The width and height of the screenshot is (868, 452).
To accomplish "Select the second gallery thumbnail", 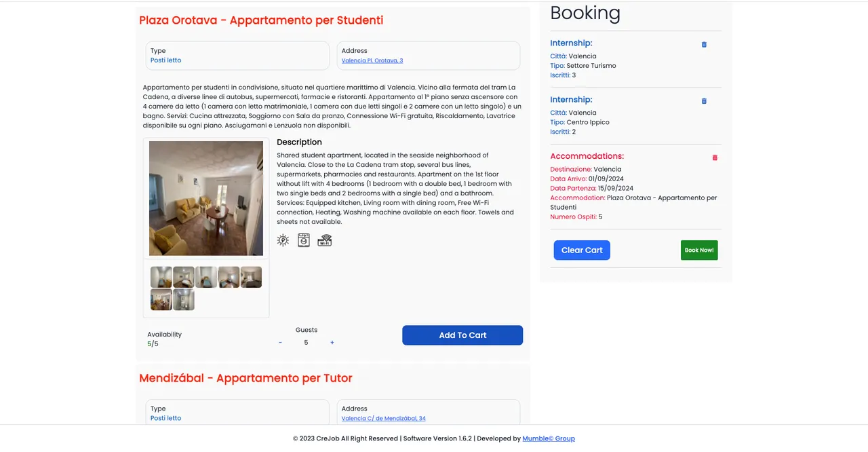I will coord(183,276).
